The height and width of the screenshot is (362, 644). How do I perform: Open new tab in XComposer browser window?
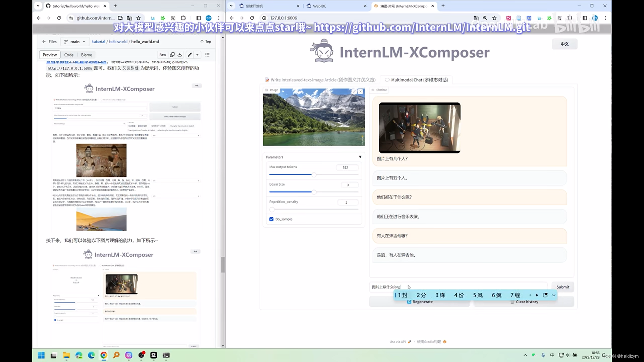point(443,6)
